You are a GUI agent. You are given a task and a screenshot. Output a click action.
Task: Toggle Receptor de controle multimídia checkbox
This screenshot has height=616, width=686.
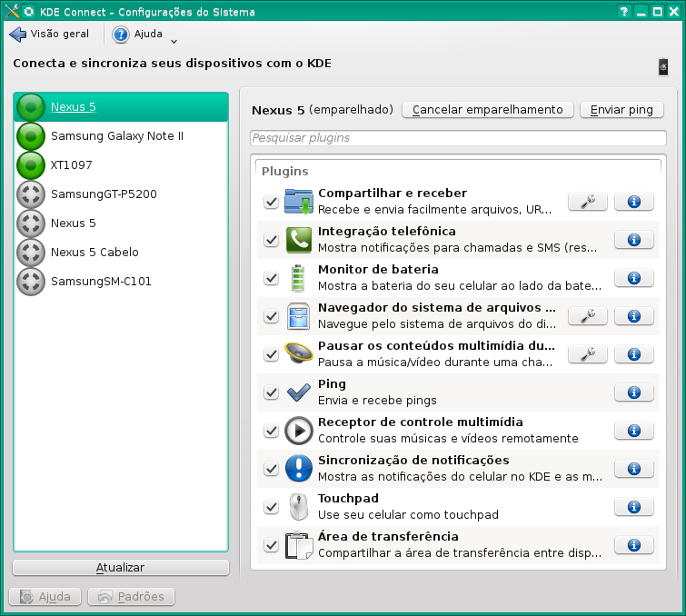(x=272, y=431)
